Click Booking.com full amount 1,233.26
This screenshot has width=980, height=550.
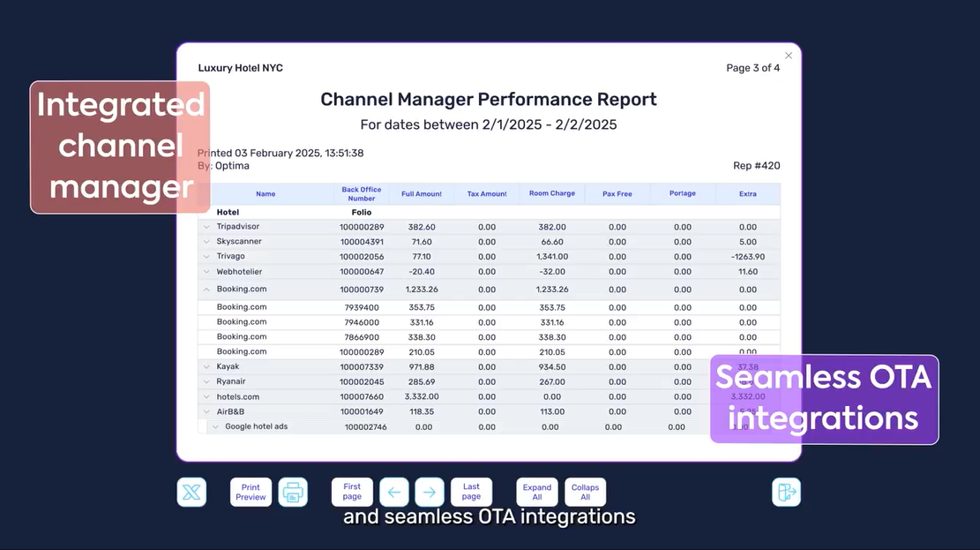click(422, 290)
